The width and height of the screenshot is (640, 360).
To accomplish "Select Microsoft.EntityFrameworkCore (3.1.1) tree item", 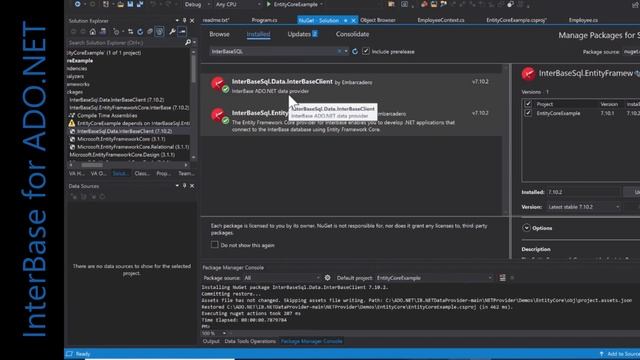I will (121, 139).
